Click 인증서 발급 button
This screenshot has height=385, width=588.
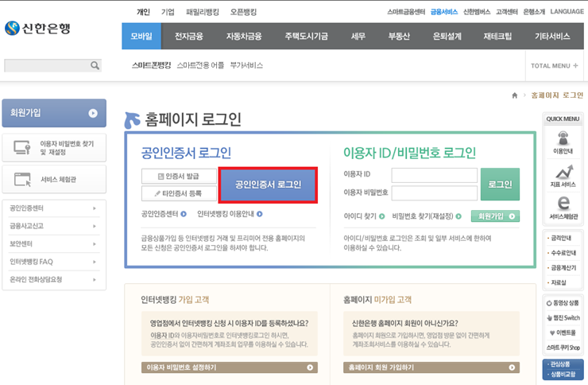179,176
